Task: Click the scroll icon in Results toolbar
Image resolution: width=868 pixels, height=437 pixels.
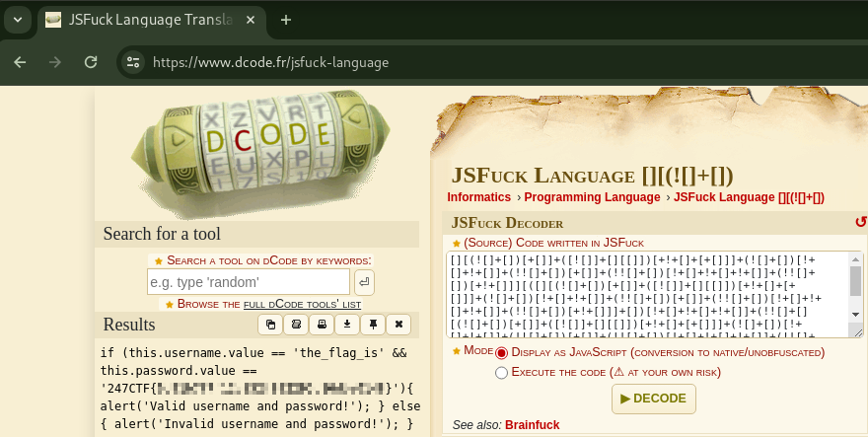Action: (x=296, y=325)
